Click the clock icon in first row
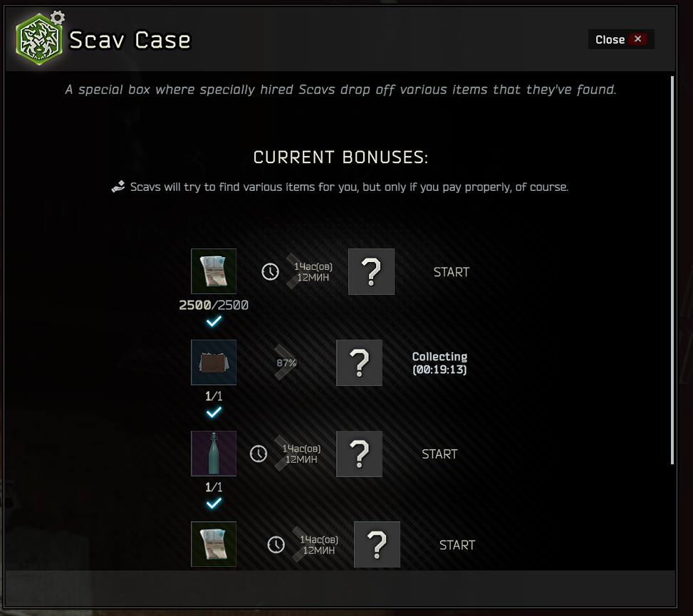Viewport: 693px width, 616px height. [270, 272]
